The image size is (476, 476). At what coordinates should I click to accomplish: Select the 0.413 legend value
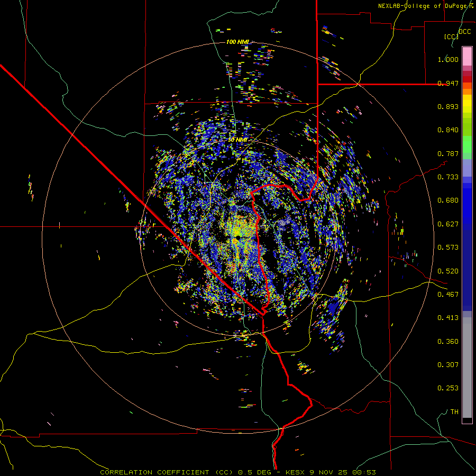click(448, 318)
